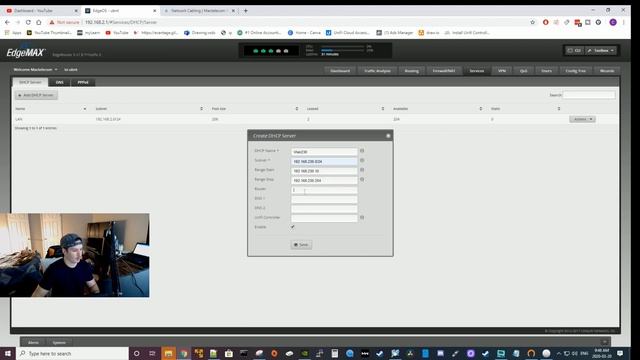This screenshot has height=360, width=640.
Task: Open the Drawing vids bookmark
Action: [200, 33]
